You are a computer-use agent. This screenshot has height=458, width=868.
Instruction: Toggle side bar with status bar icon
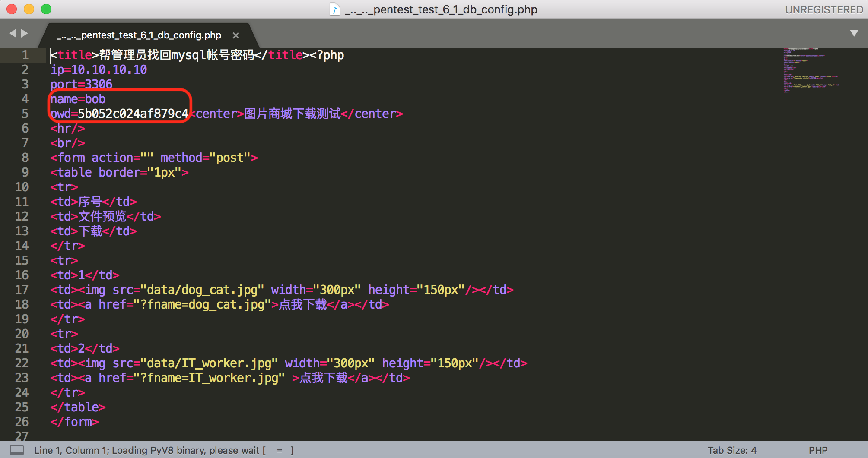(x=17, y=450)
